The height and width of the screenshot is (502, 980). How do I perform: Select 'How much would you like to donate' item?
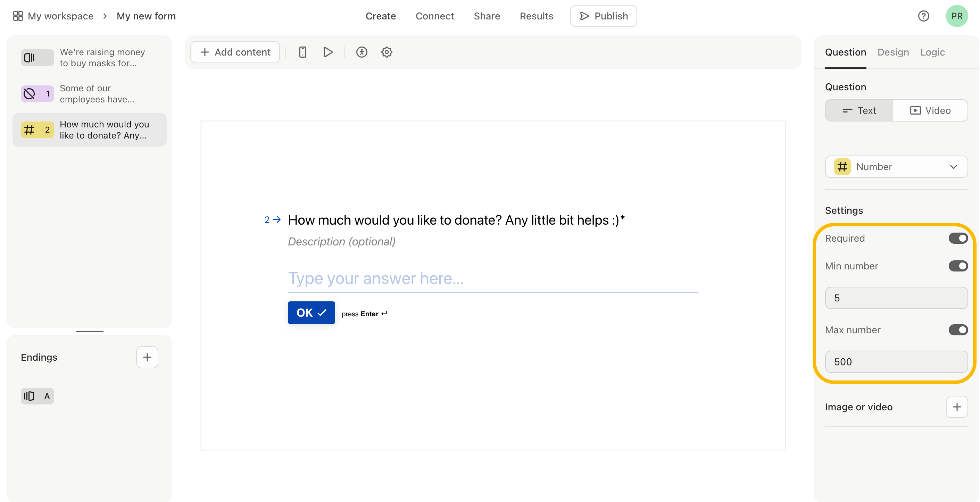[x=89, y=130]
